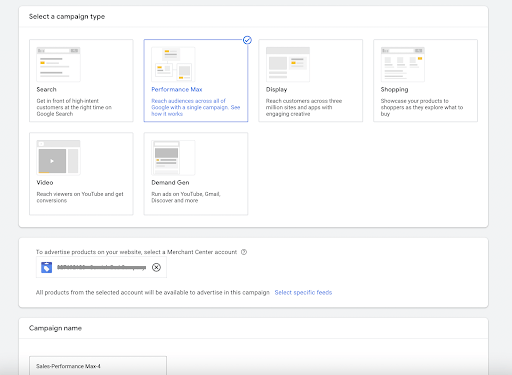Select the Display card title
This screenshot has width=512, height=375.
pyautogui.click(x=276, y=89)
